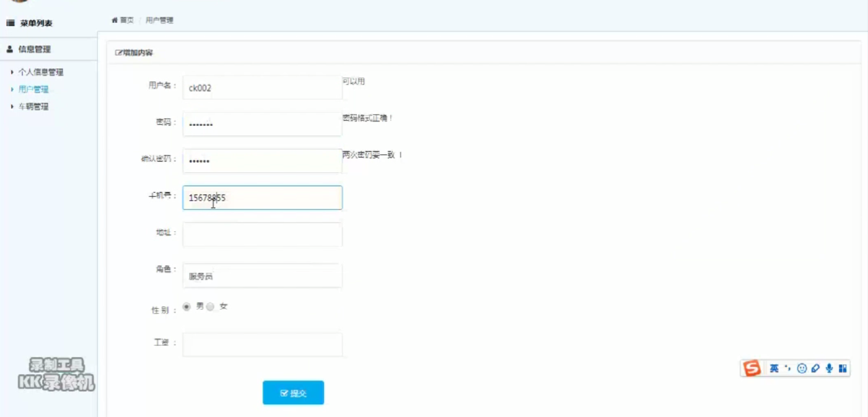Click the 增加内容 panel title
The image size is (868, 417).
coord(138,53)
